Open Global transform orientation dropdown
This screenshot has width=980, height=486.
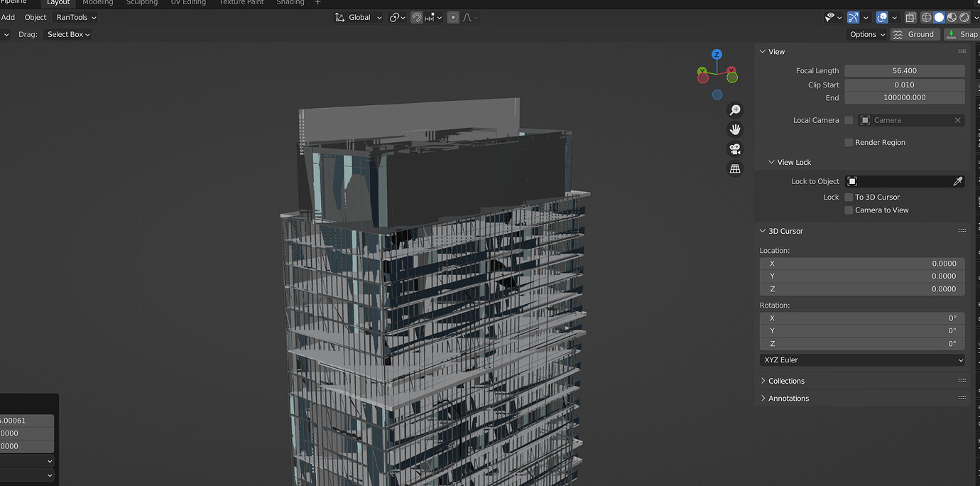(359, 18)
